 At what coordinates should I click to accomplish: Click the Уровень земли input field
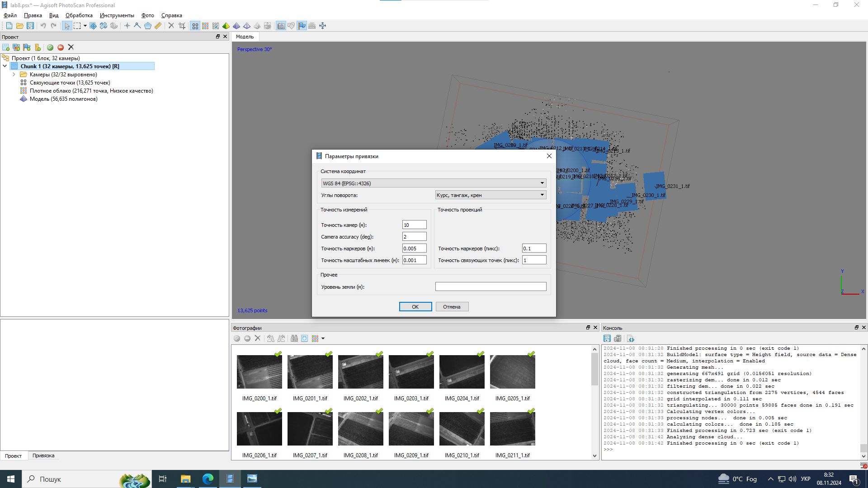491,286
